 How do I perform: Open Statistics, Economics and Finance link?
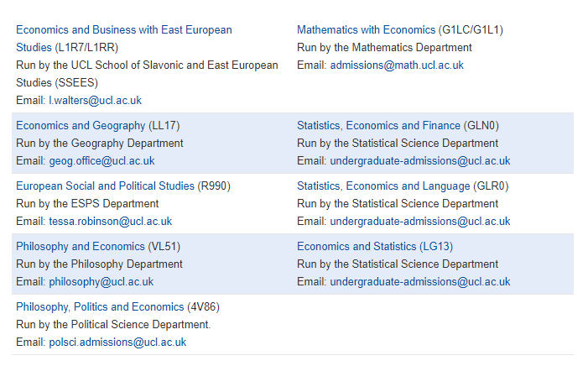point(378,126)
